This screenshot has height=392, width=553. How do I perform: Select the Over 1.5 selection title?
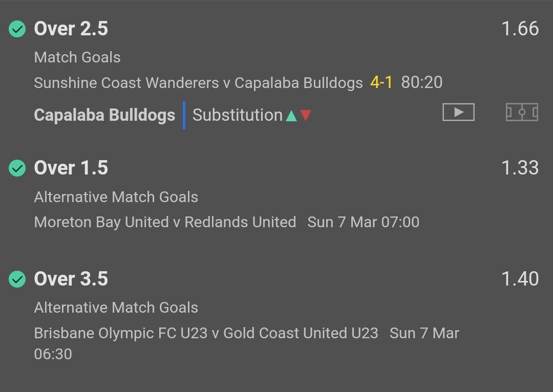(71, 168)
